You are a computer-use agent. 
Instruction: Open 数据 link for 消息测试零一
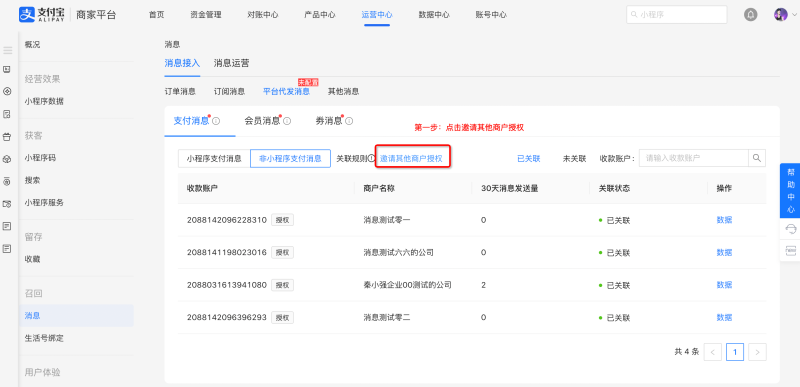(x=724, y=220)
